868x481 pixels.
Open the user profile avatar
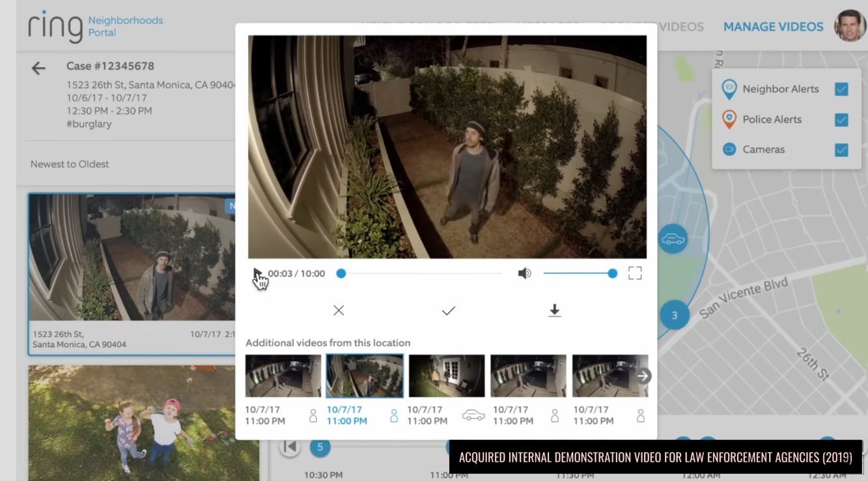click(x=850, y=26)
